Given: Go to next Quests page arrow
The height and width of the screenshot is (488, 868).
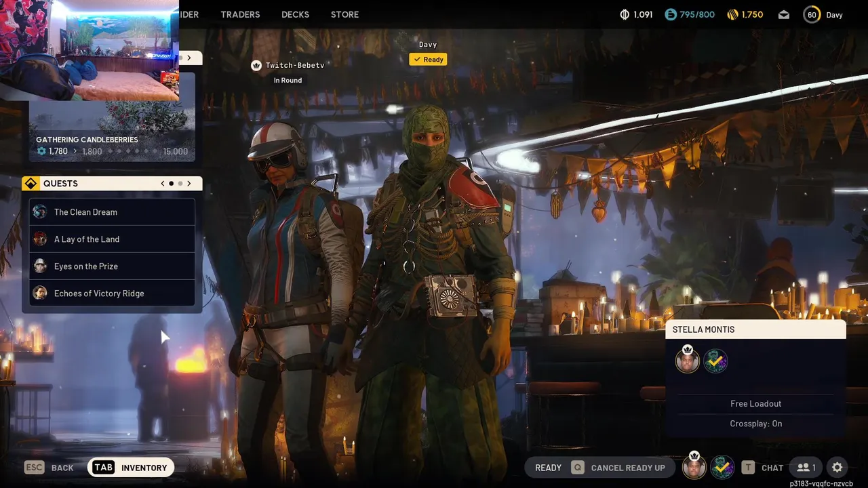Looking at the screenshot, I should pyautogui.click(x=189, y=184).
